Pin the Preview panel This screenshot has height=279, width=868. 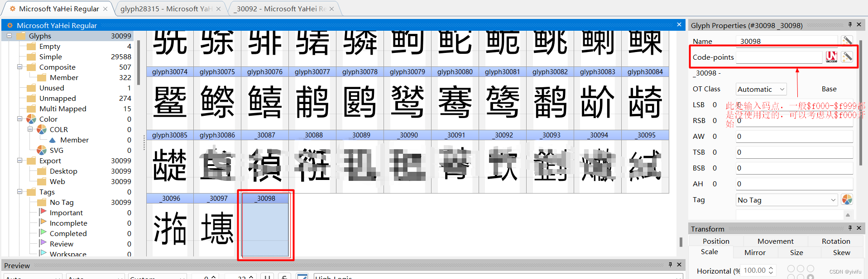[671, 265]
